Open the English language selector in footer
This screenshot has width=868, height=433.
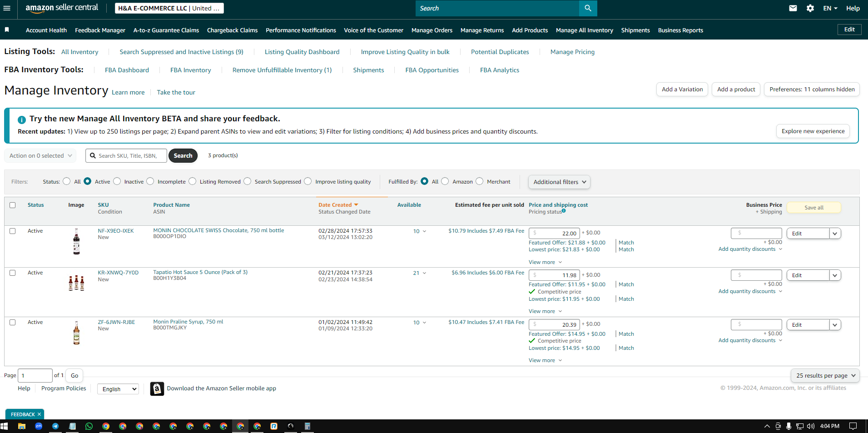[x=118, y=389]
